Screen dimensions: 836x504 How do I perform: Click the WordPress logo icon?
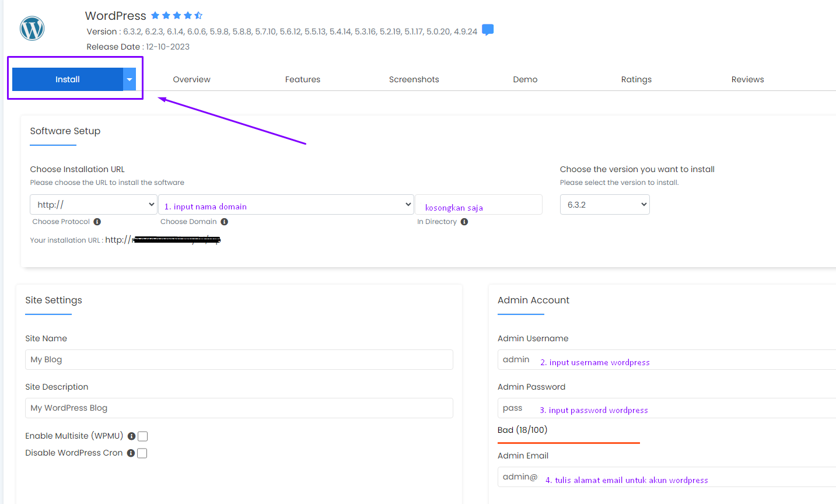[x=32, y=28]
